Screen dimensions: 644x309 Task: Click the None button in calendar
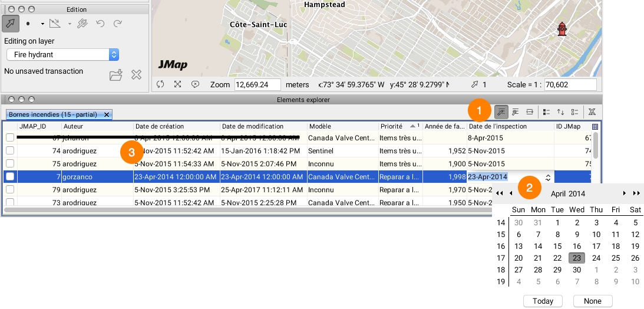(x=592, y=301)
